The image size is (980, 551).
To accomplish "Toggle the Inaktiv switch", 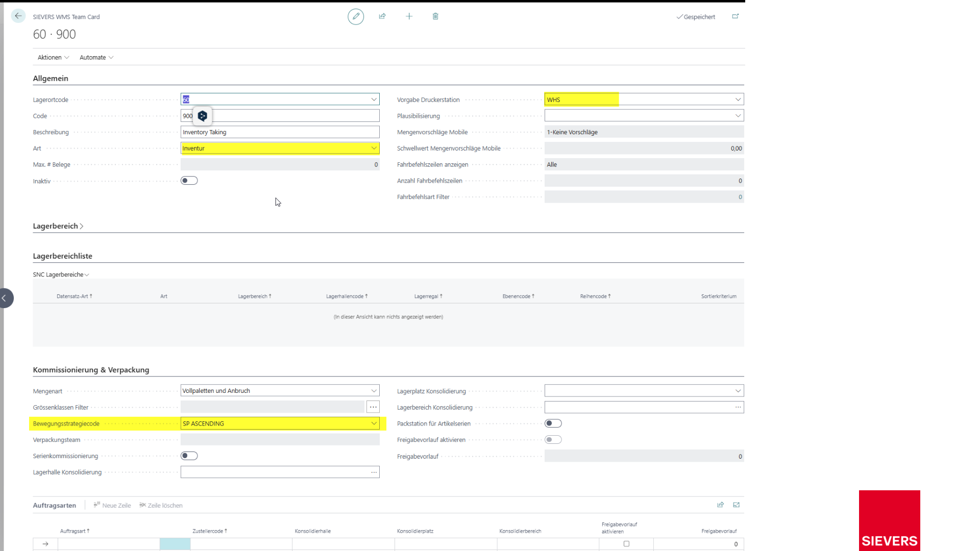I will (189, 181).
